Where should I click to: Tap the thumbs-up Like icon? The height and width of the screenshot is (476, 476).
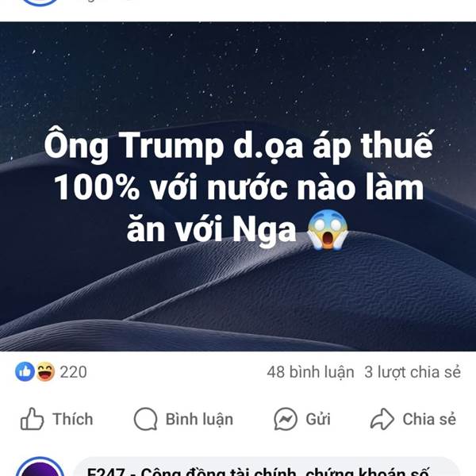32,419
